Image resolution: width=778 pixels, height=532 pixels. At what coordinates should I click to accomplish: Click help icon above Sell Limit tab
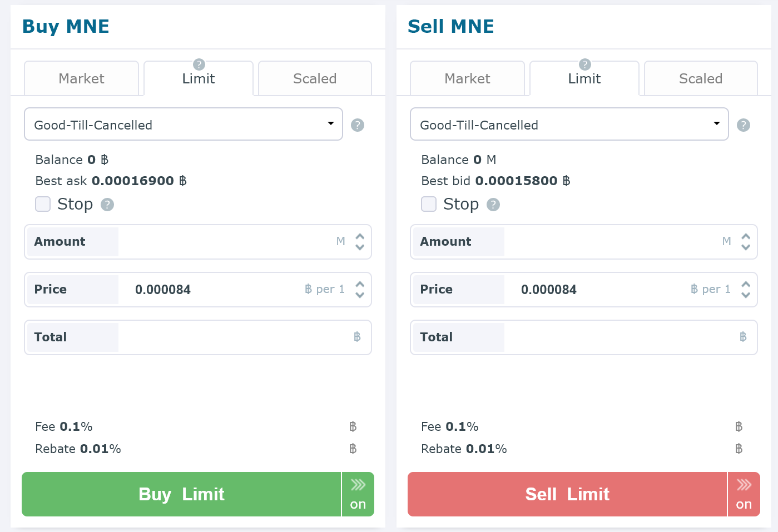point(585,64)
